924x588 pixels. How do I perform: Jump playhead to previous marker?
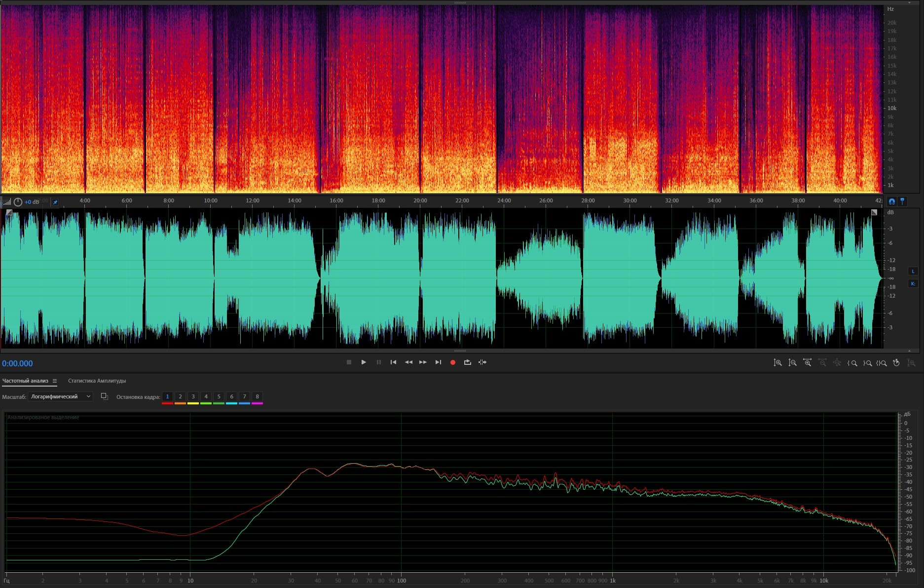393,362
